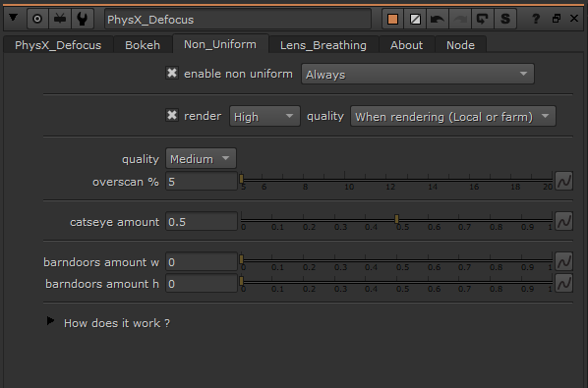Click the float panel icon
This screenshot has width=588, height=388.
pyautogui.click(x=557, y=19)
